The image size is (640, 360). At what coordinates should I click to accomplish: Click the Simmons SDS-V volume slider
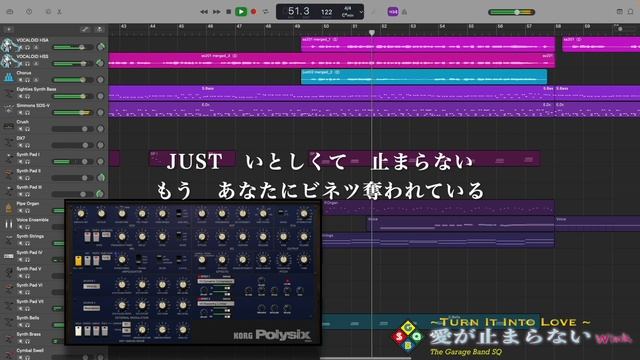click(x=73, y=113)
